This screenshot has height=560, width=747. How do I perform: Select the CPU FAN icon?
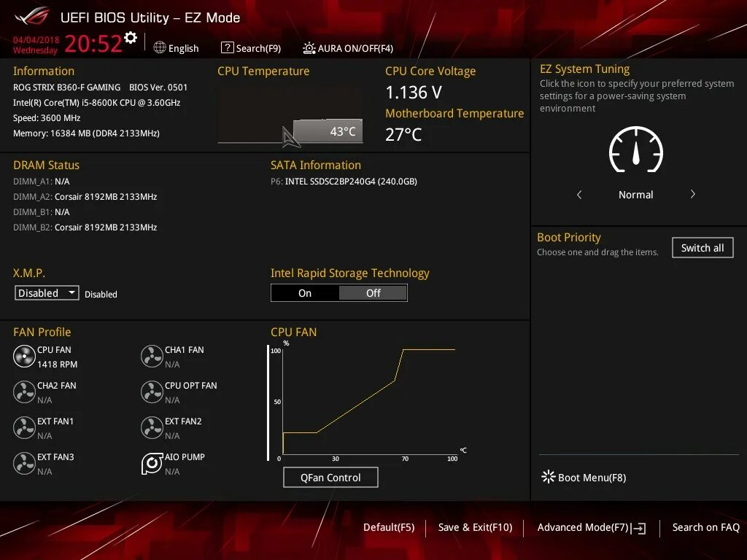point(24,357)
